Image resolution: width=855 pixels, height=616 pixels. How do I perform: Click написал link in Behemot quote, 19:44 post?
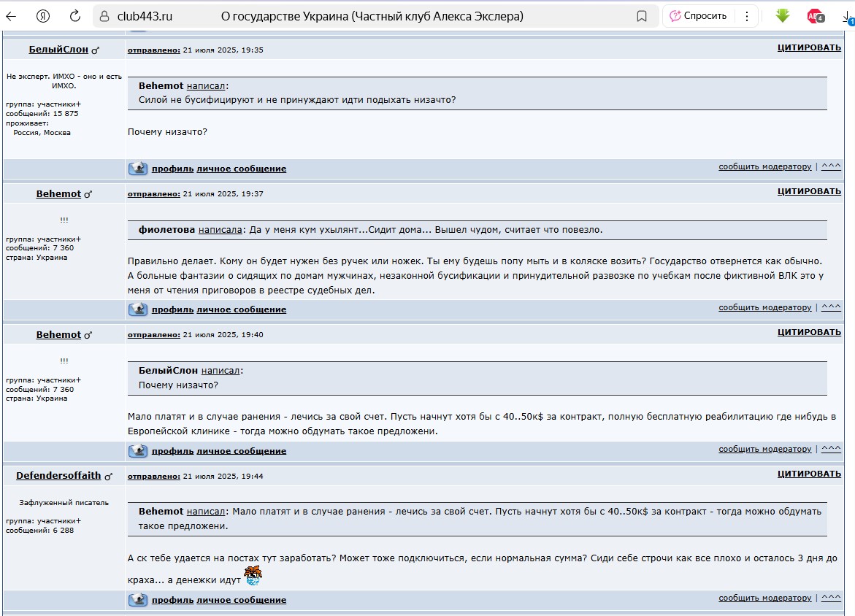pyautogui.click(x=206, y=512)
